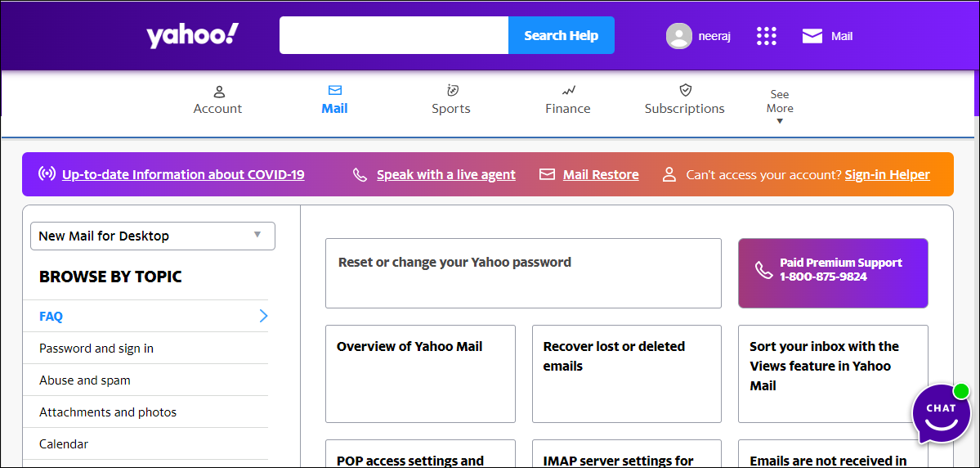Click the Account person icon
This screenshot has height=468, width=980.
(x=219, y=92)
